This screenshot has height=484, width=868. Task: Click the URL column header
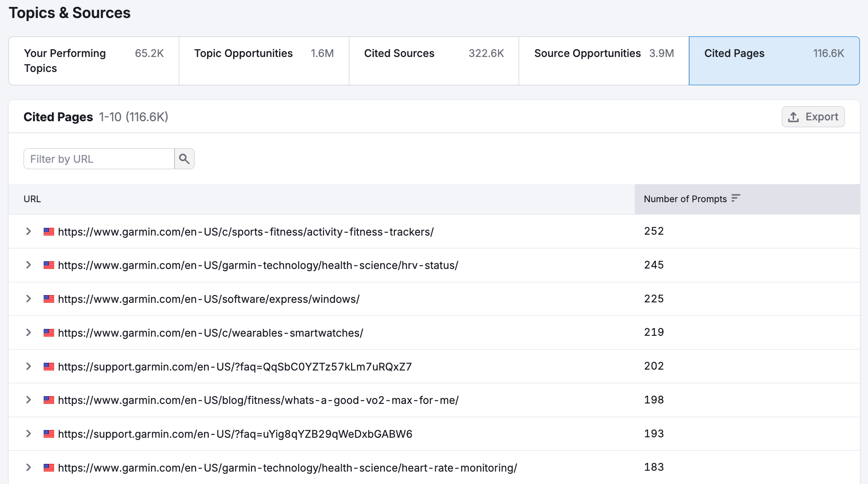pyautogui.click(x=32, y=199)
